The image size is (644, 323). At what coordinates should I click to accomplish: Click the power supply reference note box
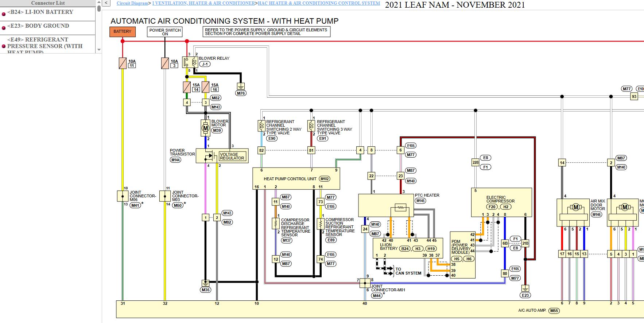coord(267,32)
